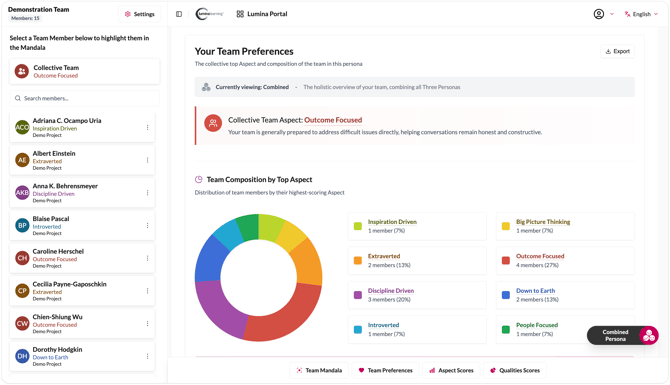Open the Discipline Driven legend link
Viewport: 670px width, 385px height.
point(391,291)
